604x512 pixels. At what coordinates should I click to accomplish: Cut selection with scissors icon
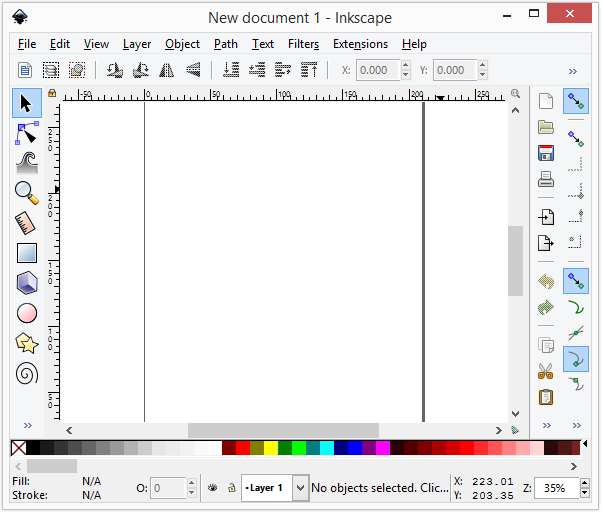[545, 371]
